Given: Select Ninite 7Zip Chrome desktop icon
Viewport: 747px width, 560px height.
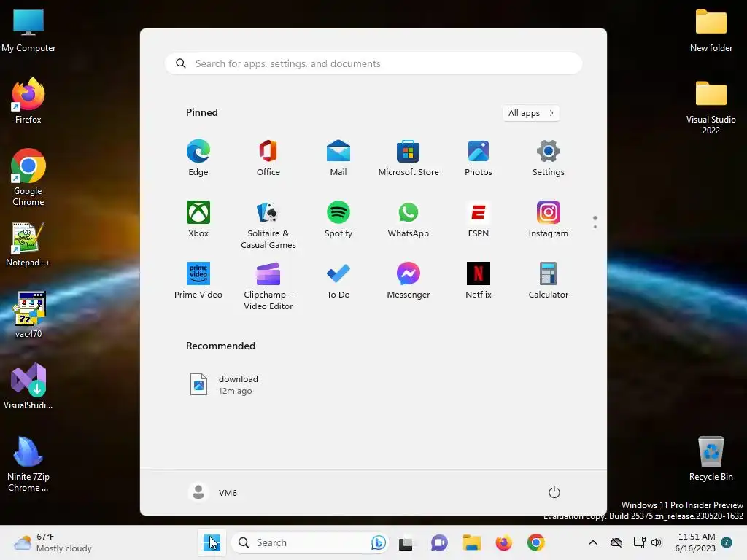Looking at the screenshot, I should pos(28,464).
